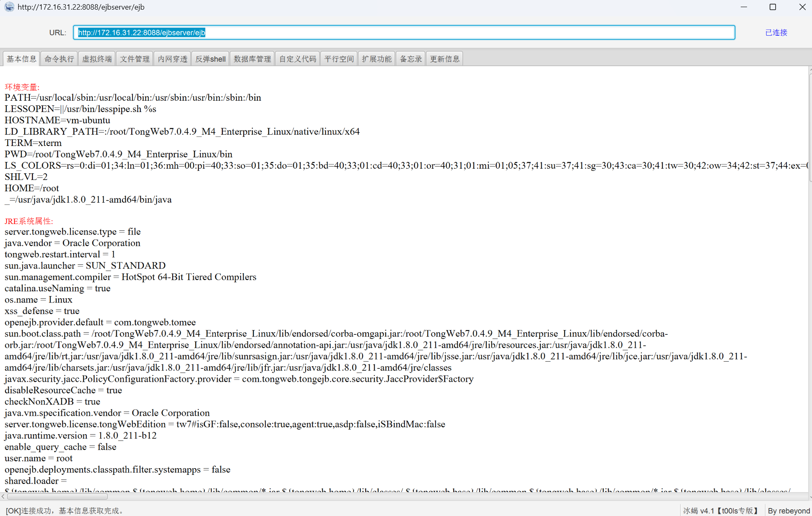Screen dimensions: 812x516
Task: Switch to the 自定义代码 tab
Action: click(298, 59)
